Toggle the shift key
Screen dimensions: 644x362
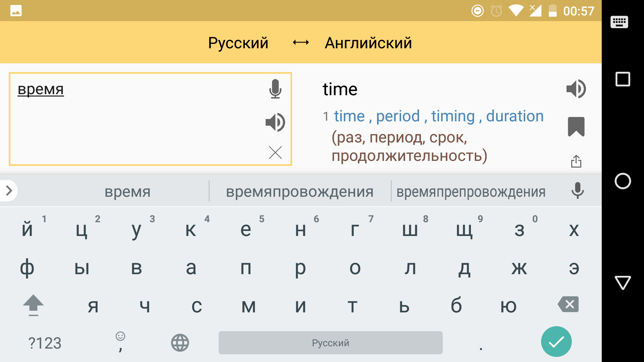[33, 305]
